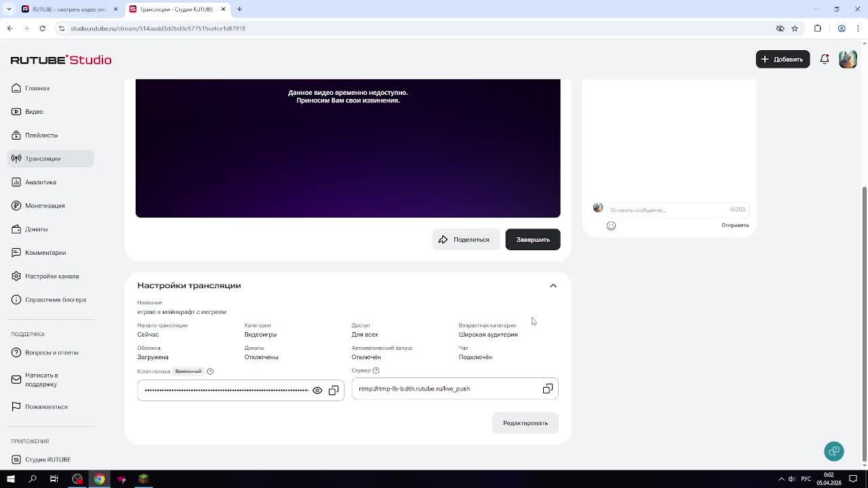The width and height of the screenshot is (868, 488).
Task: Click Редактировать button
Action: point(526,423)
